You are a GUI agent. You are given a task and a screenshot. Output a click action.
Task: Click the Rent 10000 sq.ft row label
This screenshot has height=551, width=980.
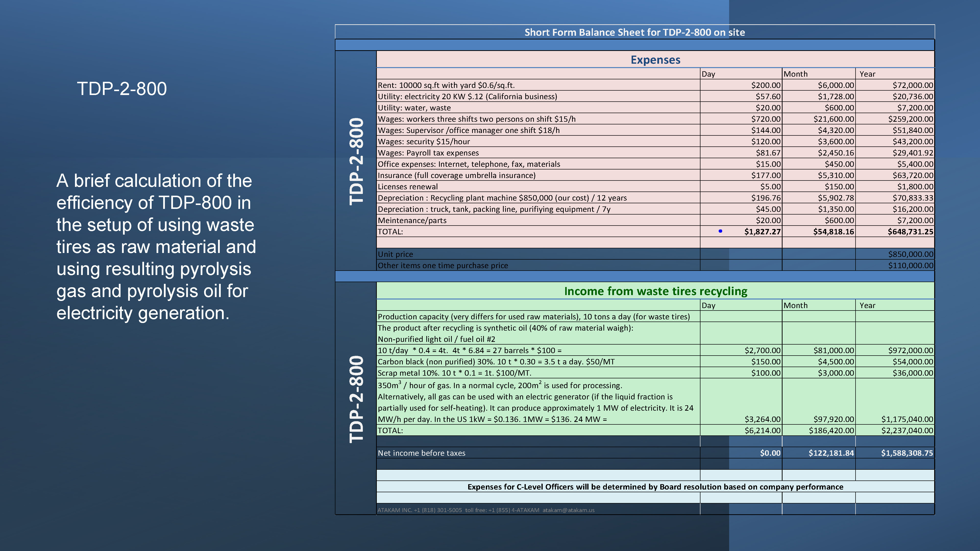click(446, 85)
